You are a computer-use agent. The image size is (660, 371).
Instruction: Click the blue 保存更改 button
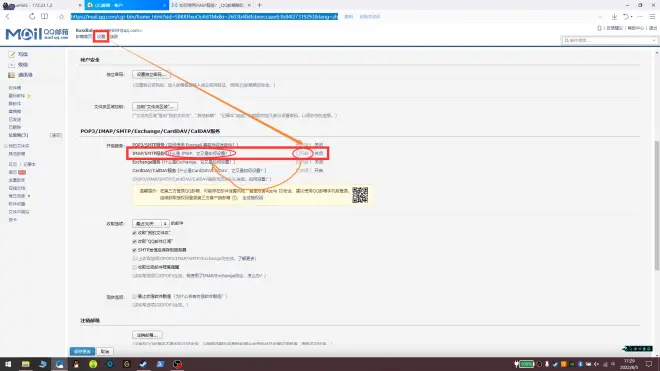(82, 351)
